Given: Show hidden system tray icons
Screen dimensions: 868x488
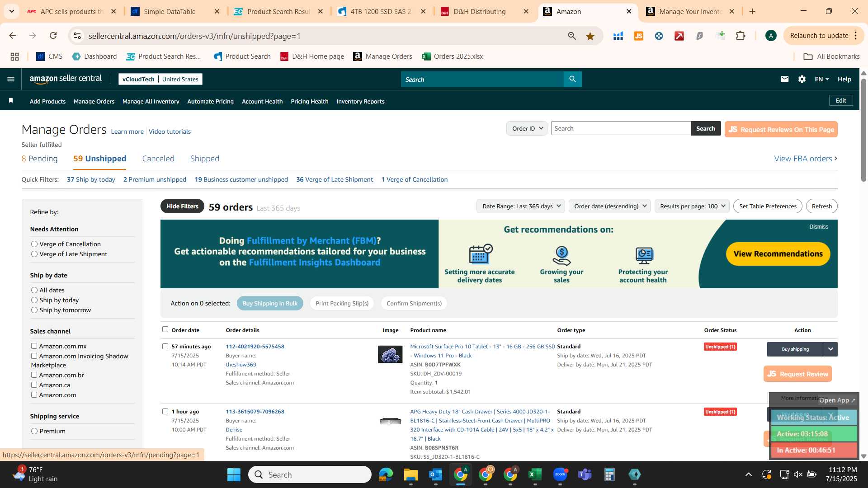Looking at the screenshot, I should click(x=749, y=474).
